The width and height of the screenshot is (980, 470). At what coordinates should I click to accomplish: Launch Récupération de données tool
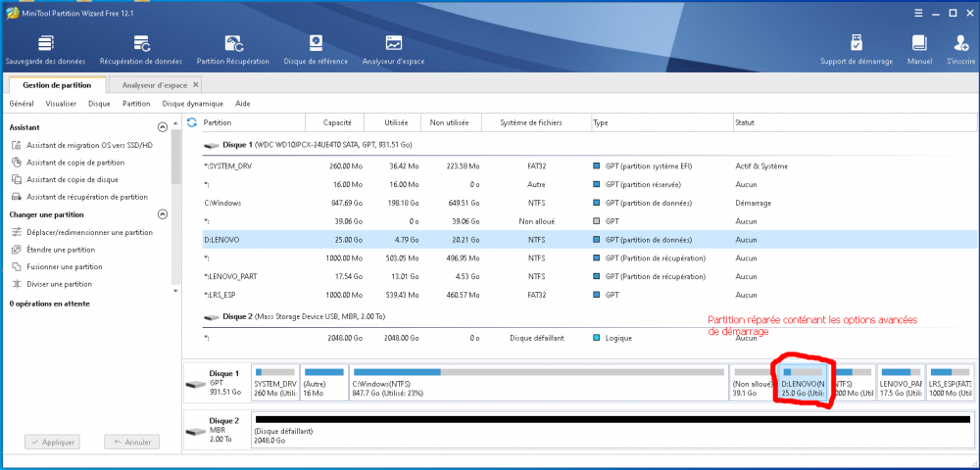(x=141, y=44)
